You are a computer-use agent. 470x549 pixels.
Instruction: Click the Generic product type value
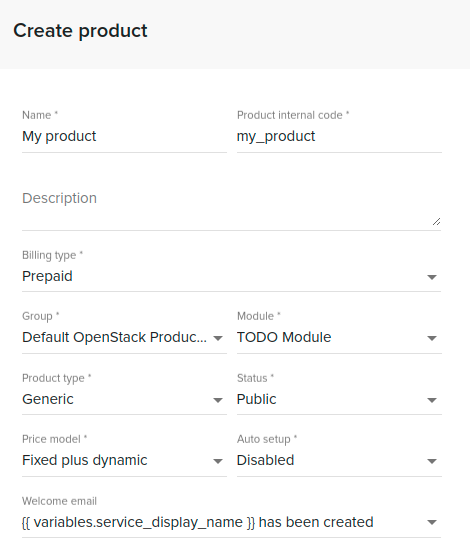[x=48, y=399]
